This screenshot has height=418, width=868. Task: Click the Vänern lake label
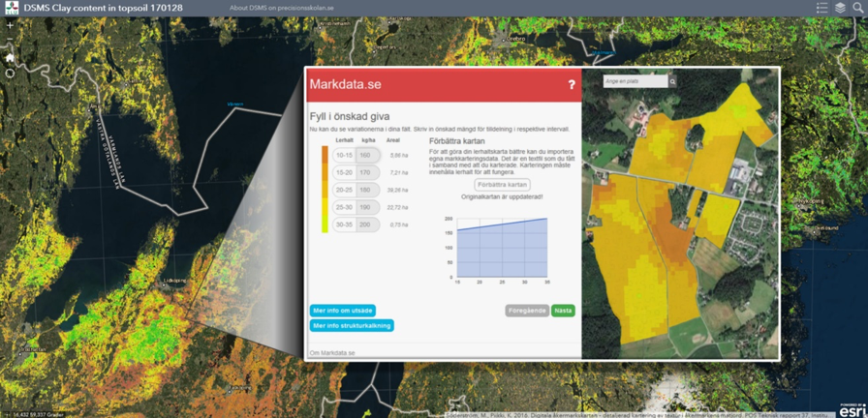235,104
